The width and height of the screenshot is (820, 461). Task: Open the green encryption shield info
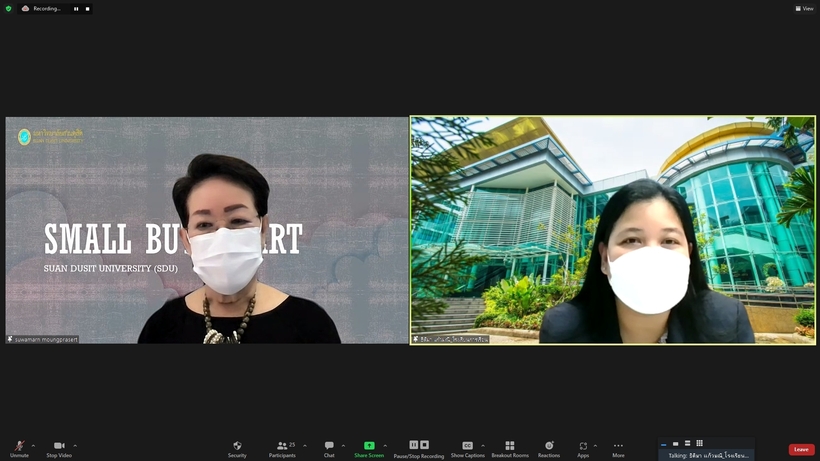pos(8,8)
